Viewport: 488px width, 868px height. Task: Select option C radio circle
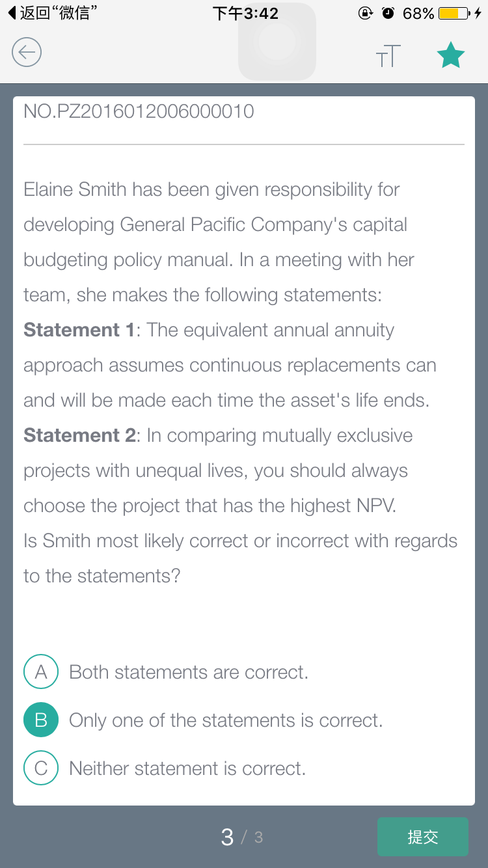[41, 768]
